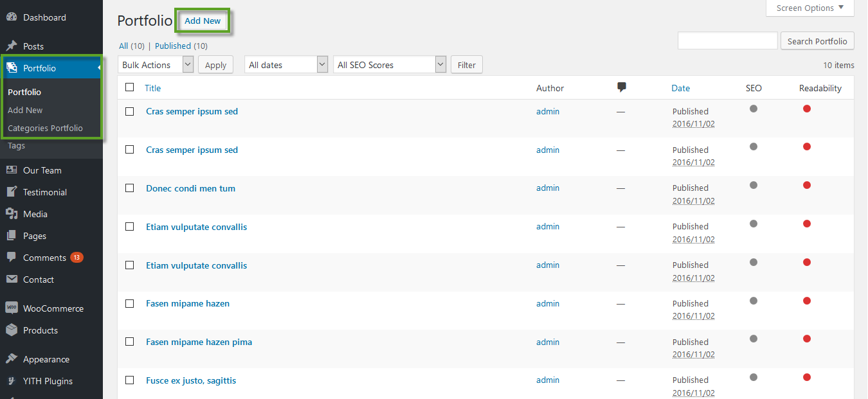Select the Fasen mipame hazen pima checkbox
The image size is (868, 399).
coord(130,342)
